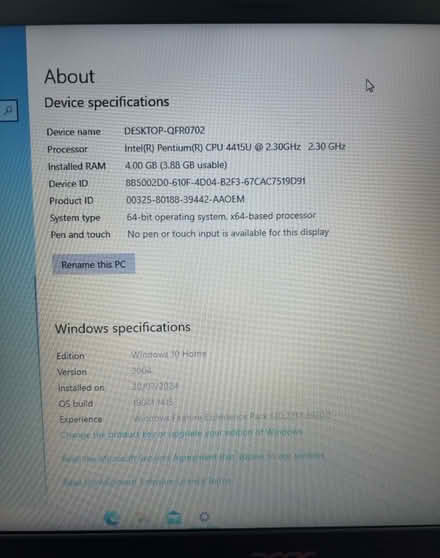Click the Windows specifications heading
The height and width of the screenshot is (558, 440).
[123, 327]
